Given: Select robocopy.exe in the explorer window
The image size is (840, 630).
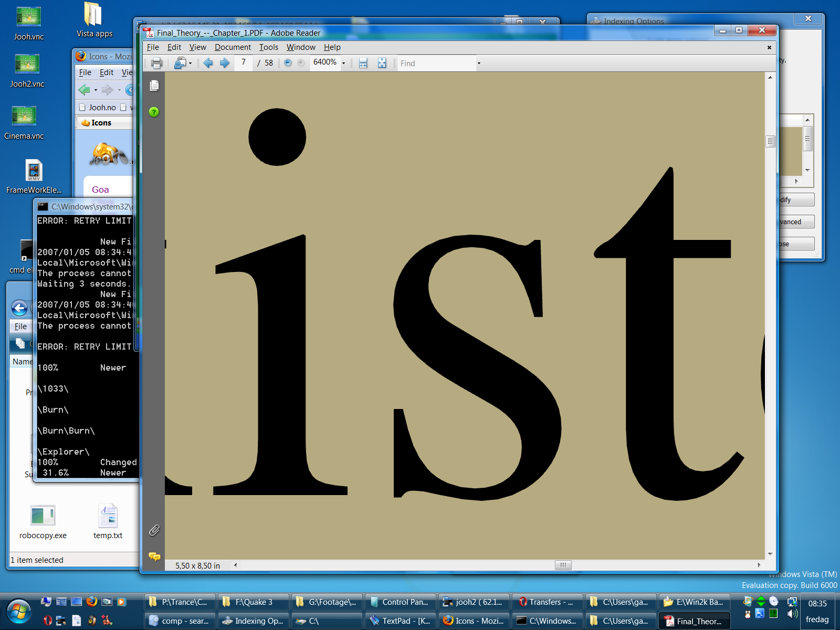Looking at the screenshot, I should point(43,522).
